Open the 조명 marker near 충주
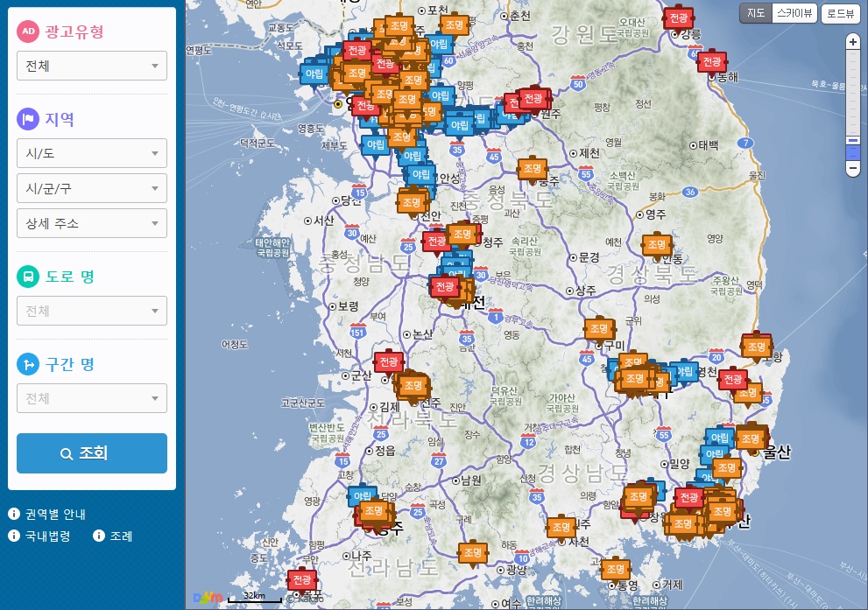Screen dimensions: 868x610 coord(532,168)
